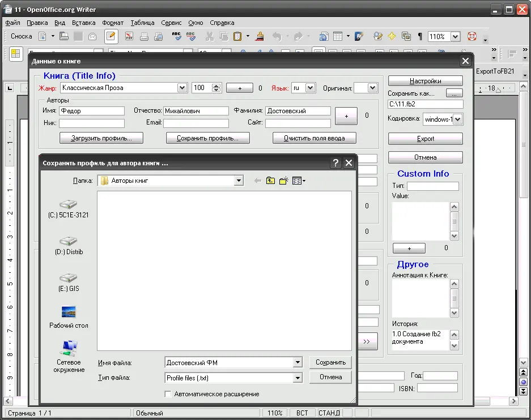Open the Формат menu
Screen dimensions: 531x420
(x=113, y=23)
